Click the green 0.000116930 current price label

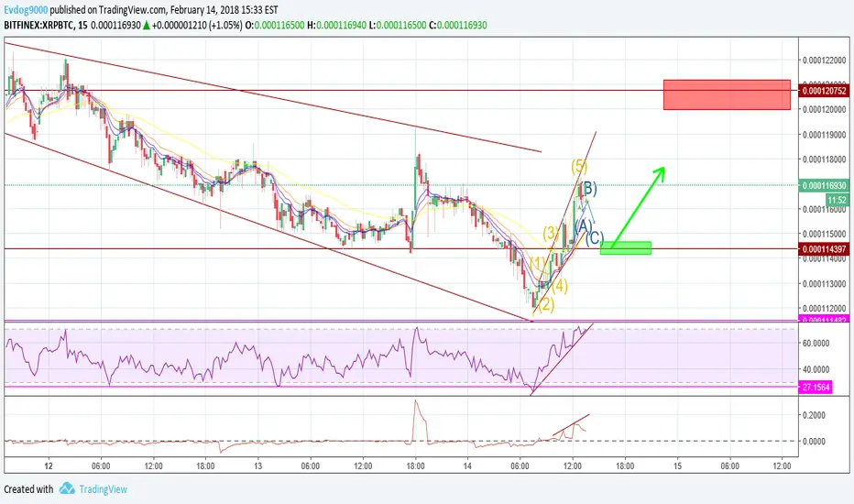[824, 186]
